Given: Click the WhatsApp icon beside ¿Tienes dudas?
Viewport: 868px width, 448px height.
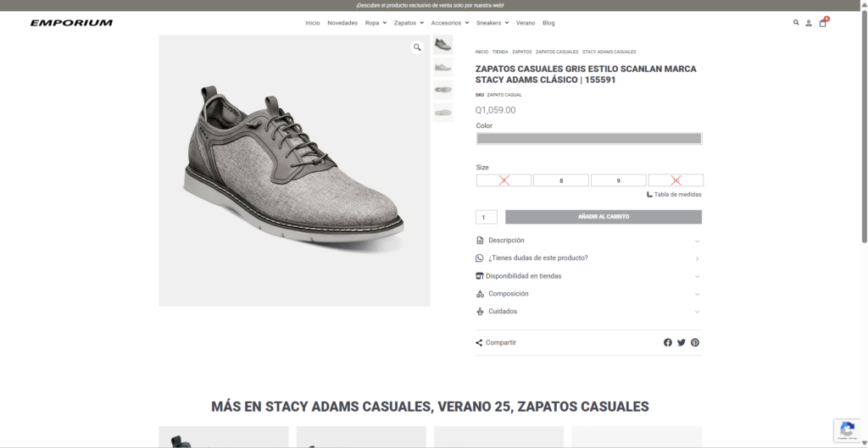Looking at the screenshot, I should coord(480,258).
